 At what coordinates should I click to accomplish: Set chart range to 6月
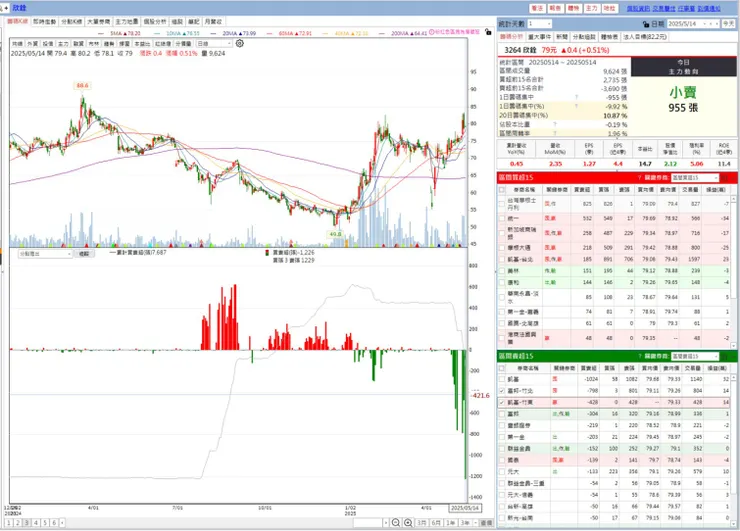(x=436, y=523)
